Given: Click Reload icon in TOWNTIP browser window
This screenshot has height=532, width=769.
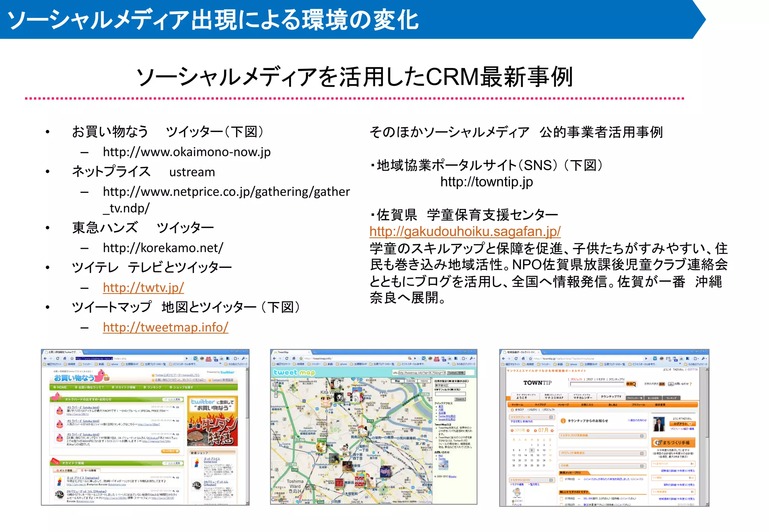Looking at the screenshot, I should [x=516, y=359].
